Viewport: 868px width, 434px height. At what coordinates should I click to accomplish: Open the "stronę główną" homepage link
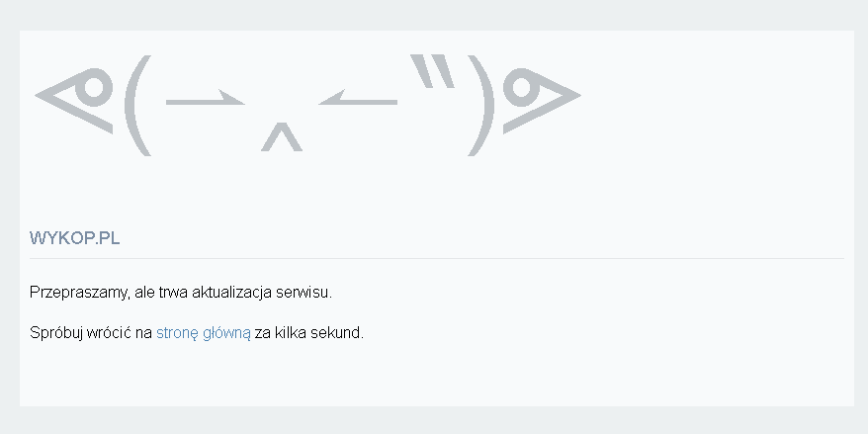(x=203, y=333)
